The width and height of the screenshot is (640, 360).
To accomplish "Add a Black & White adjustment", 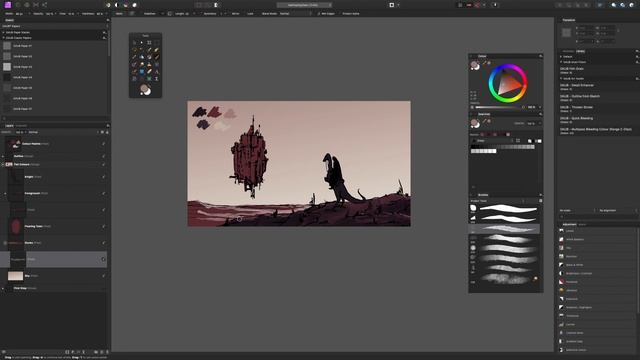I will click(574, 265).
